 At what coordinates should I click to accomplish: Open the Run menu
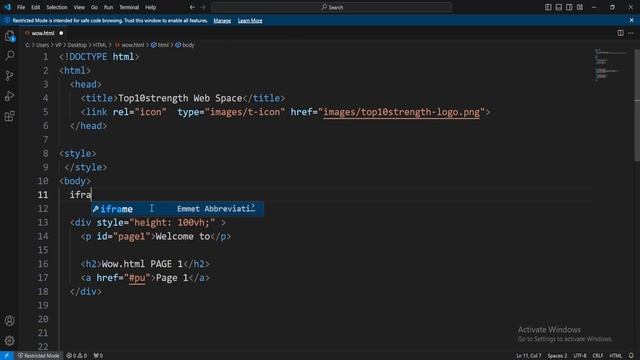pos(108,7)
